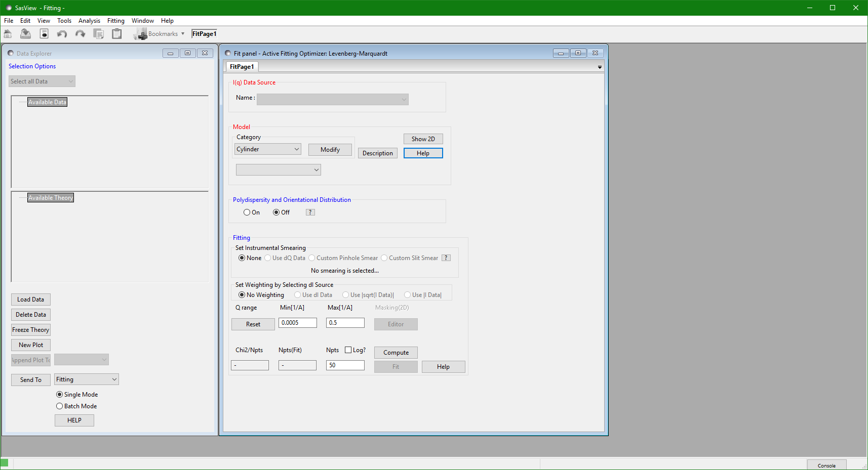Minimize the Data Explorer panel
Screen dimensions: 868x470
[171, 53]
